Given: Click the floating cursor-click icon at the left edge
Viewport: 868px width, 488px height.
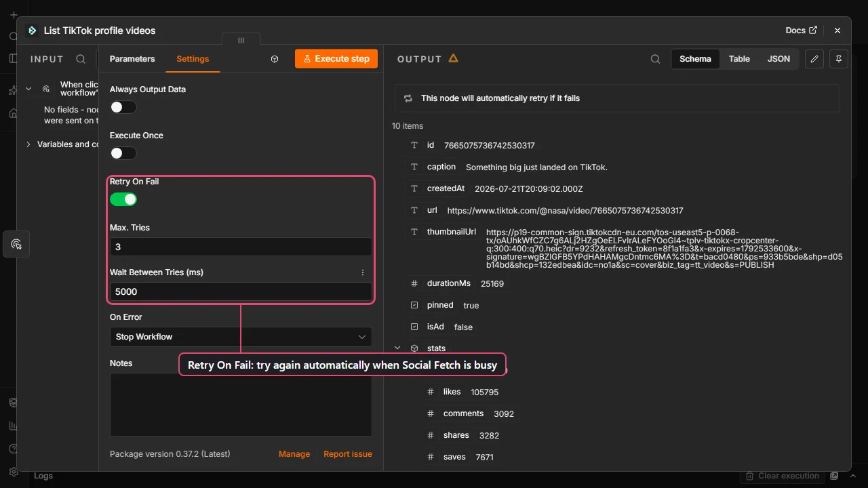Looking at the screenshot, I should pyautogui.click(x=17, y=244).
